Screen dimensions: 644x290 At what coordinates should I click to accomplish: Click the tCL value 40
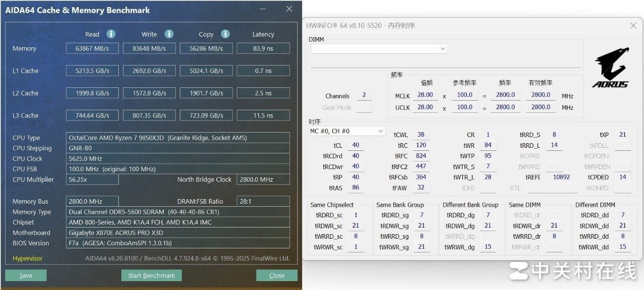coord(356,145)
